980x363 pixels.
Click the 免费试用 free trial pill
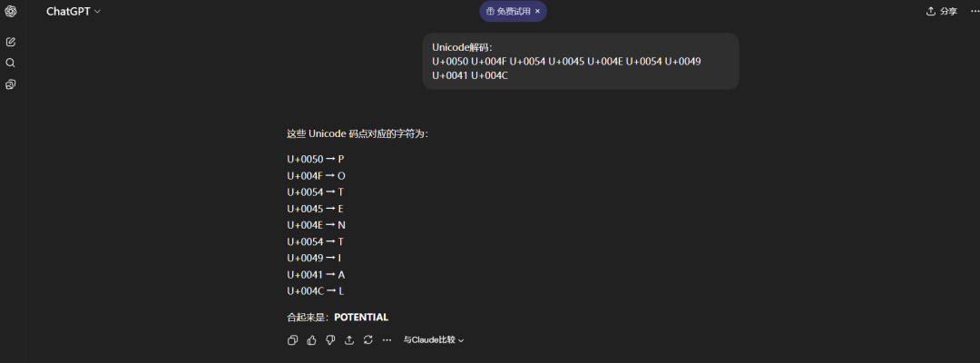point(513,11)
